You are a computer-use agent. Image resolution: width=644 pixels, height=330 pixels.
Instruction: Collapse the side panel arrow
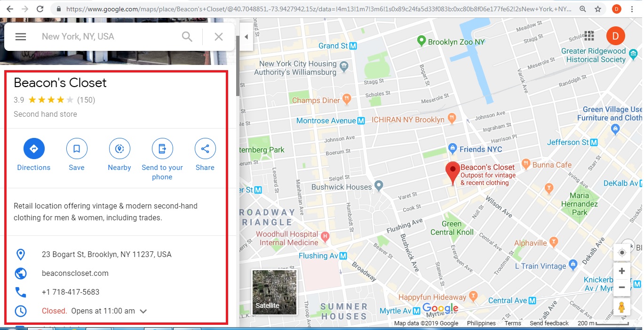coord(246,37)
